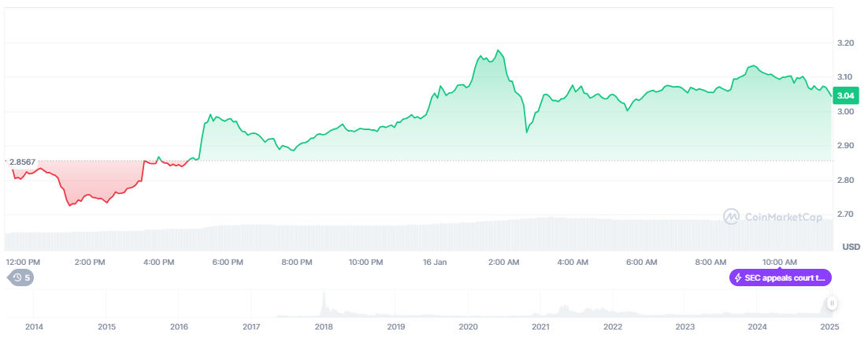Jump to 2021 on the overview timeline
This screenshot has width=868, height=339.
click(540, 326)
